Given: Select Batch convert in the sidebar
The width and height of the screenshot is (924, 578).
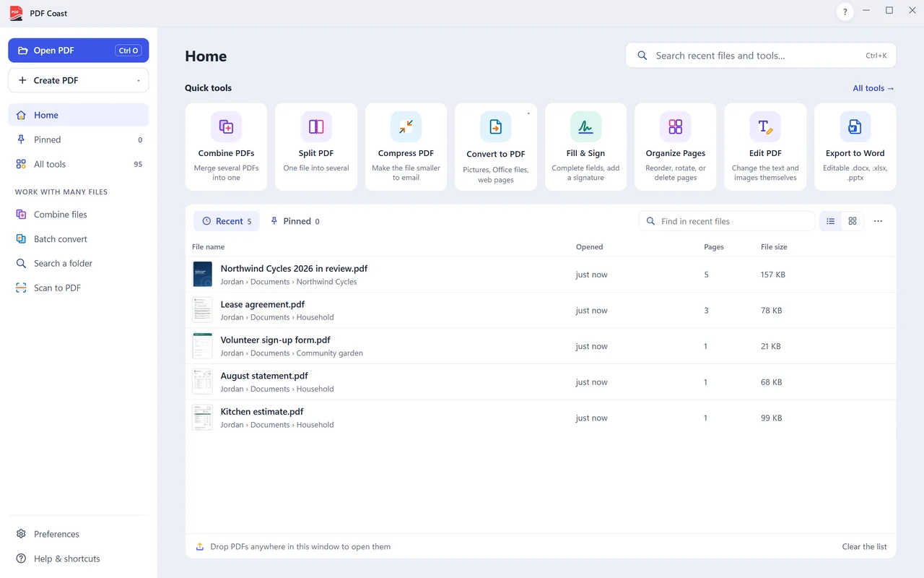Looking at the screenshot, I should click(x=79, y=239).
